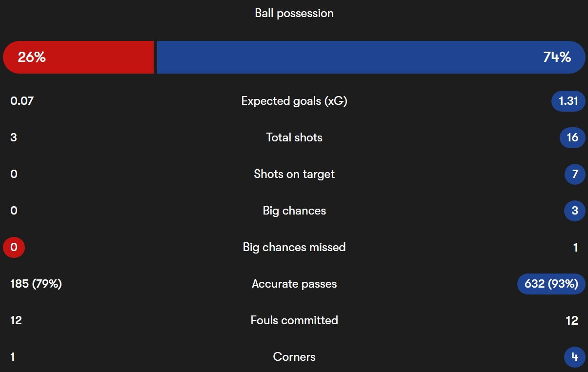
Task: Click the blue 4 corners badge
Action: click(575, 357)
